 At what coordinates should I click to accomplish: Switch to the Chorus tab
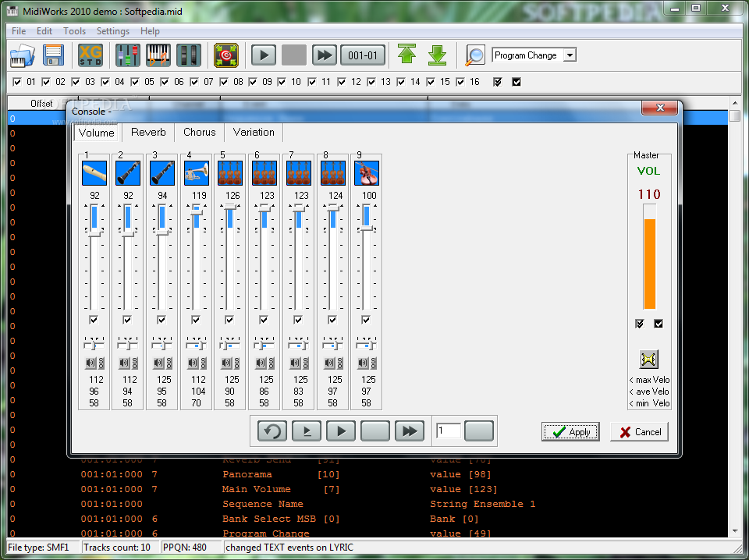coord(199,133)
